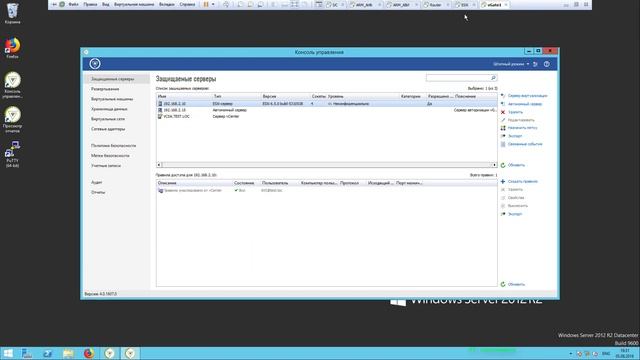The width and height of the screenshot is (640, 360).
Task: Sort by the Имя column header
Action: coord(184,96)
